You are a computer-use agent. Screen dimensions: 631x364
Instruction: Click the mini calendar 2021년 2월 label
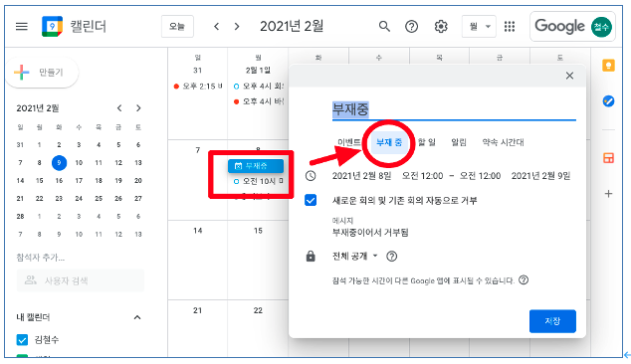(x=38, y=108)
